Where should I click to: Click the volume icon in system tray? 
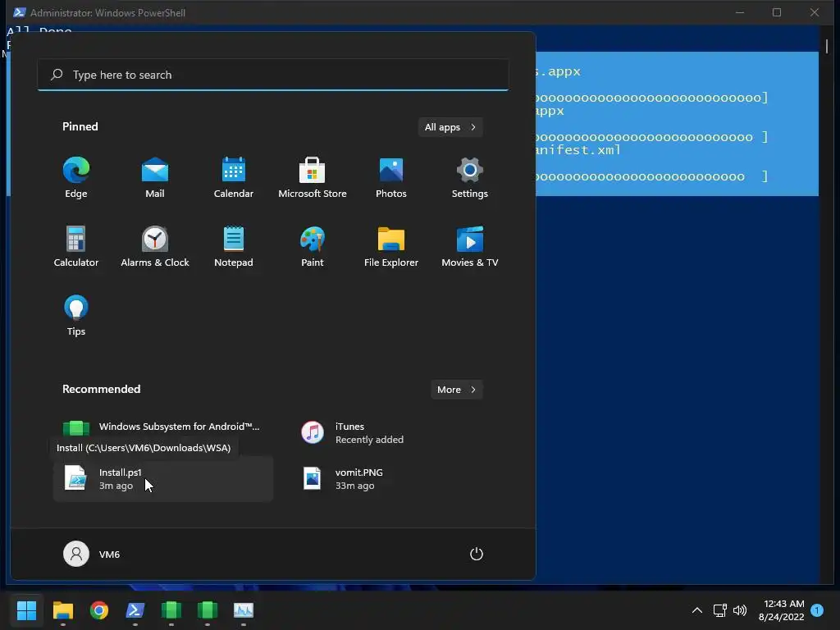click(740, 610)
